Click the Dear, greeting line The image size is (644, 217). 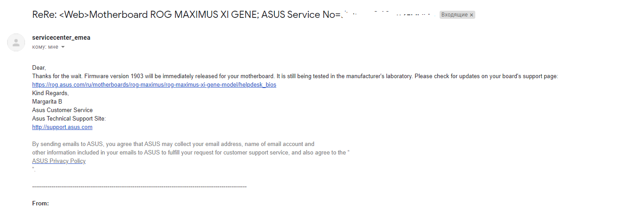[x=39, y=68]
